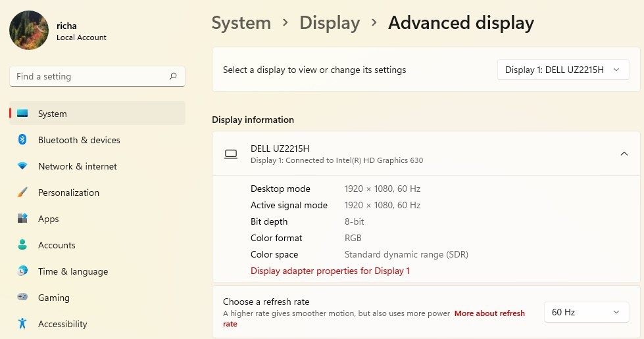Click the richa account name
This screenshot has width=644, height=339.
pyautogui.click(x=66, y=26)
